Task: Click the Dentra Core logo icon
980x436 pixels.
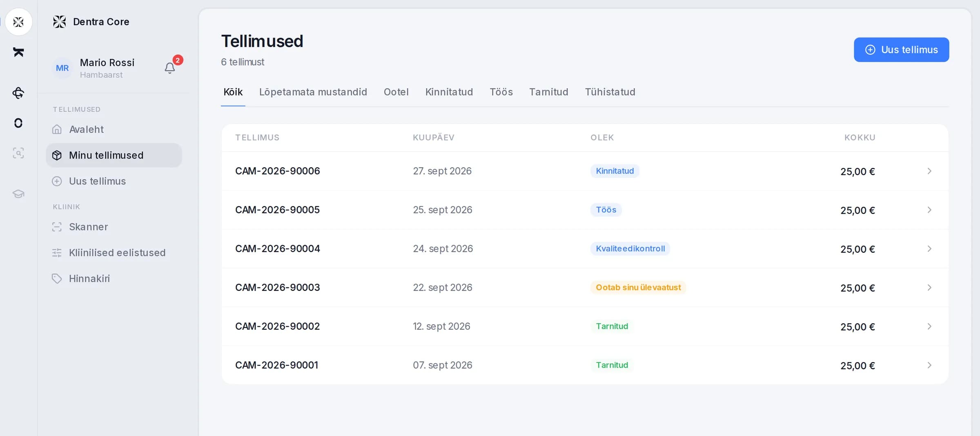Action: (60, 22)
